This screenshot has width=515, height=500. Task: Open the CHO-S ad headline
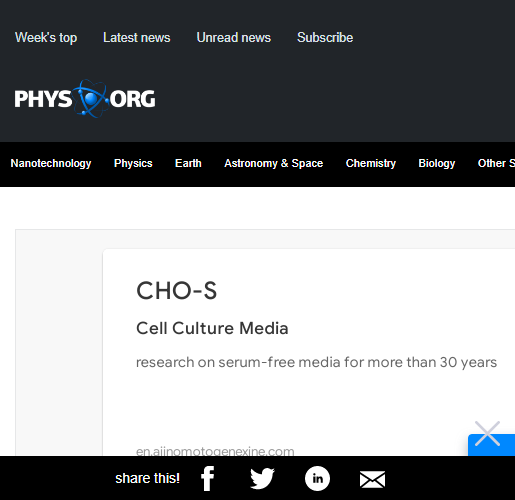(x=177, y=291)
